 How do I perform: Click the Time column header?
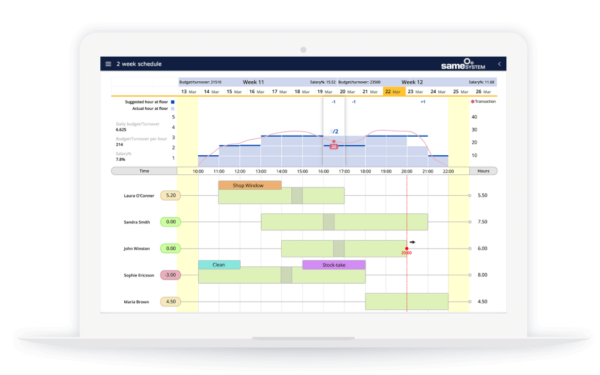pyautogui.click(x=144, y=171)
